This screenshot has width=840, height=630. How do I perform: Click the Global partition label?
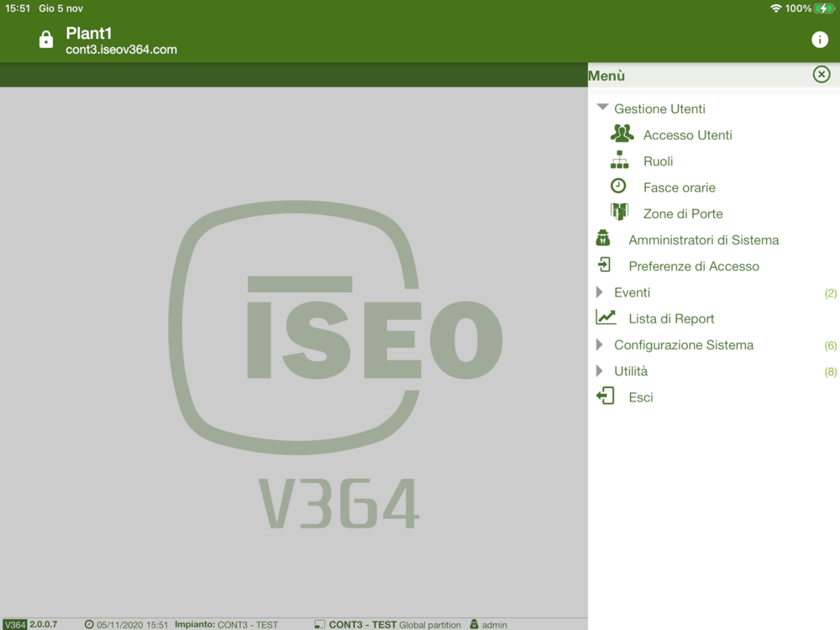(429, 625)
